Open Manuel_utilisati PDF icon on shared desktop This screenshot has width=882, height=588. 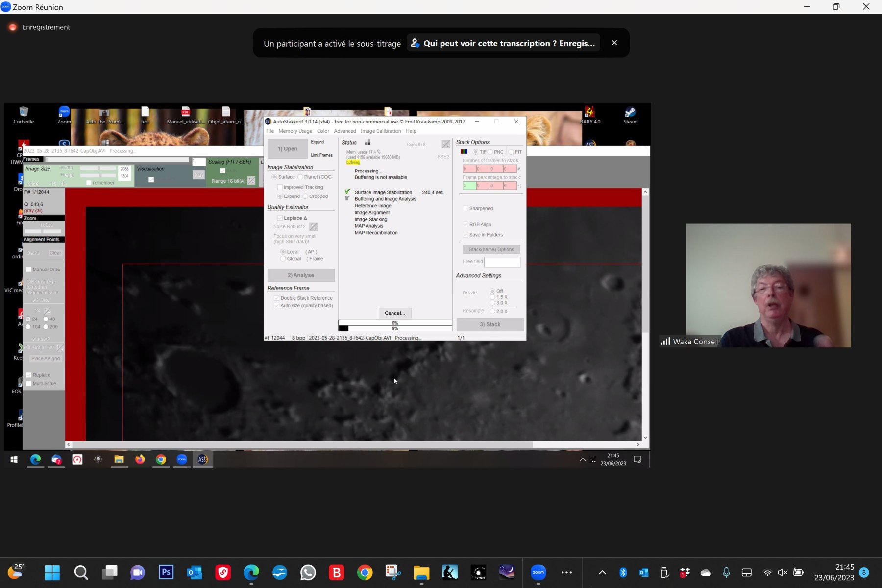(185, 116)
